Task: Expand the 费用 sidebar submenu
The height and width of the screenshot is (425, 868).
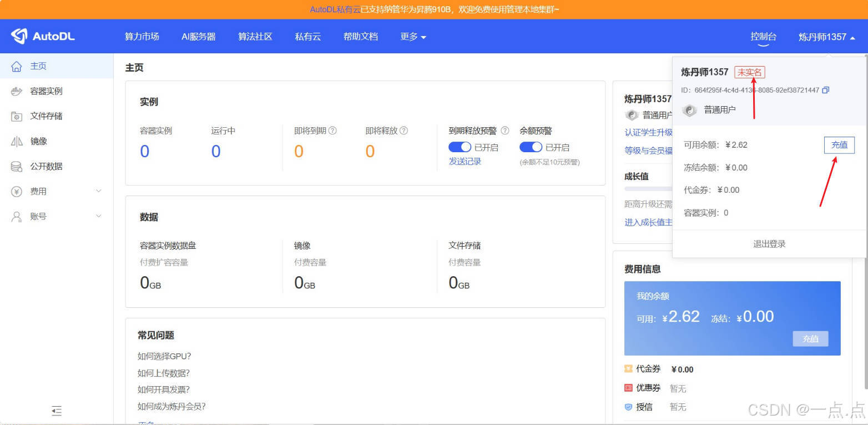Action: (99, 191)
